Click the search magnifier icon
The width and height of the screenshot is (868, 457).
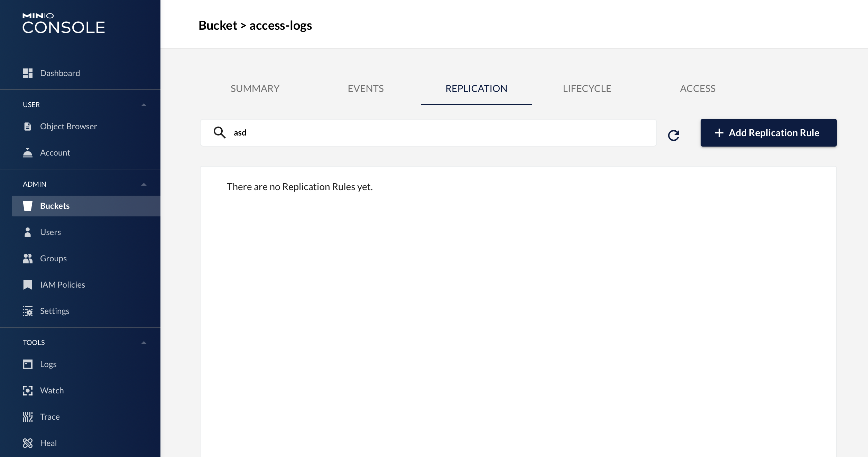[x=220, y=132]
